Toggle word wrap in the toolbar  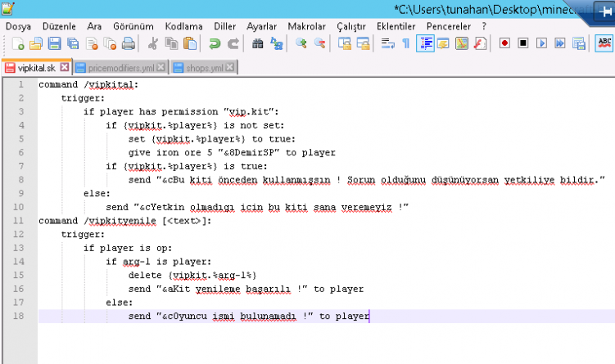click(387, 43)
